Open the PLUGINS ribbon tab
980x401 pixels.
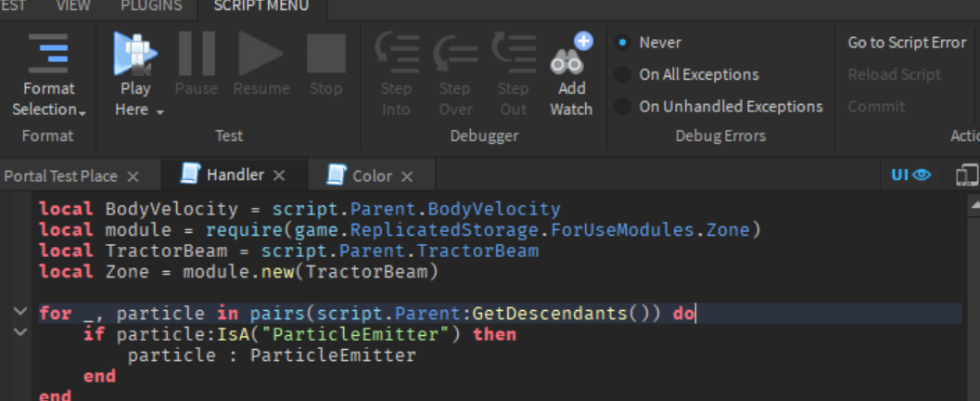click(151, 6)
